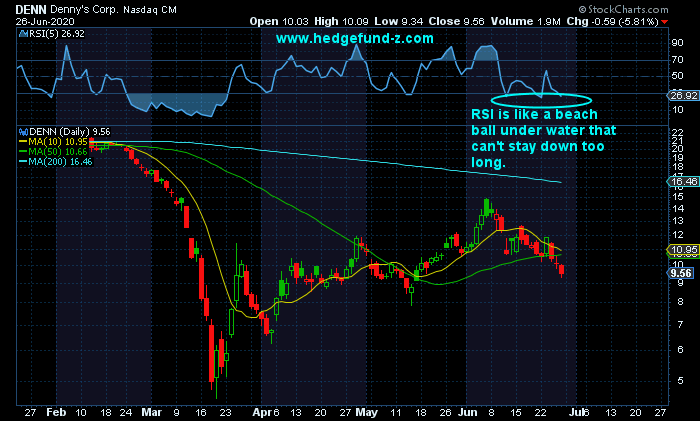Click the MA(200) 16.46 legend entry

56,162
